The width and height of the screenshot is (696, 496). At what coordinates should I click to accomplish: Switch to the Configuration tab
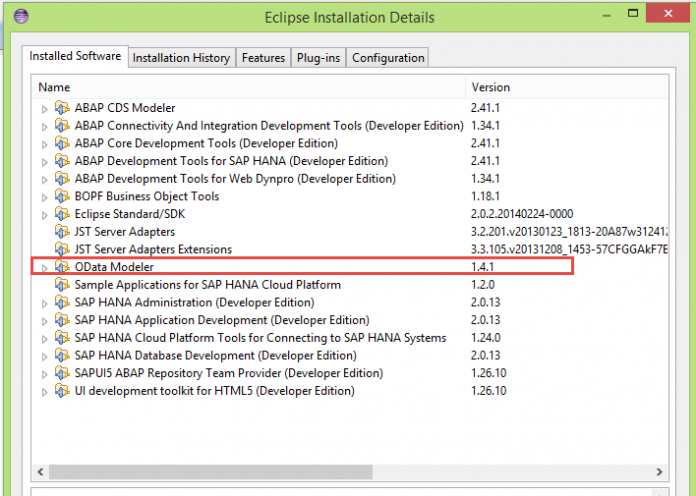[388, 58]
